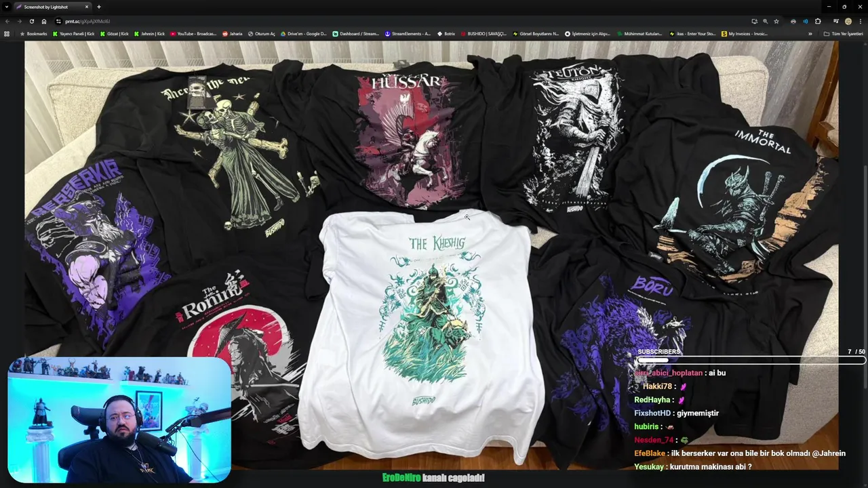Select the Screenshot by Lightshot tab
Viewport: 868px width, 488px height.
click(53, 7)
